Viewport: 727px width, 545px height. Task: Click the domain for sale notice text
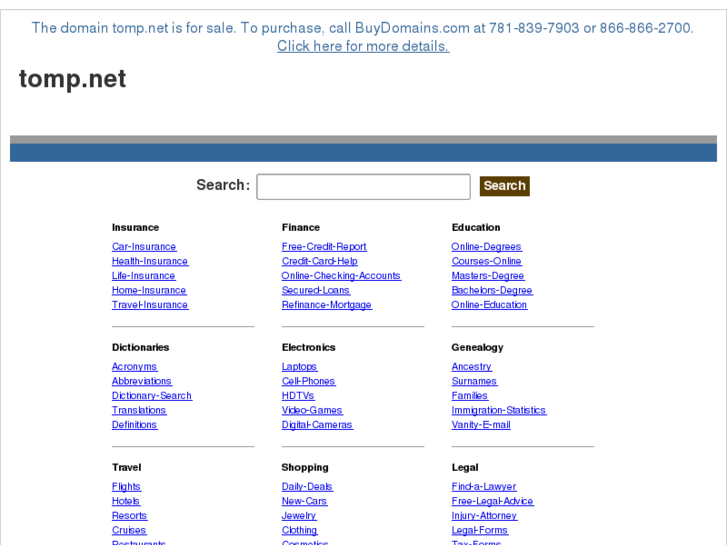[363, 28]
